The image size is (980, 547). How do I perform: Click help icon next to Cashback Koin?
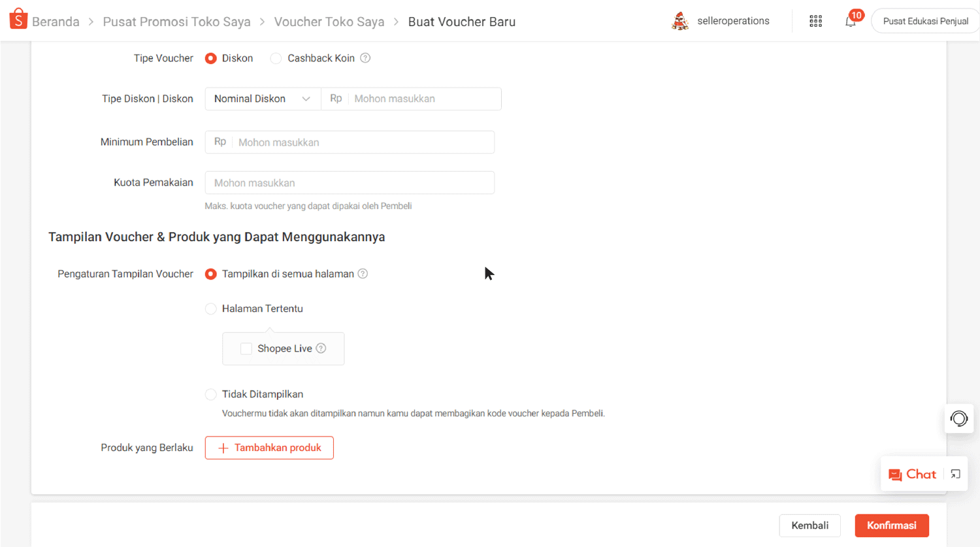(x=365, y=58)
